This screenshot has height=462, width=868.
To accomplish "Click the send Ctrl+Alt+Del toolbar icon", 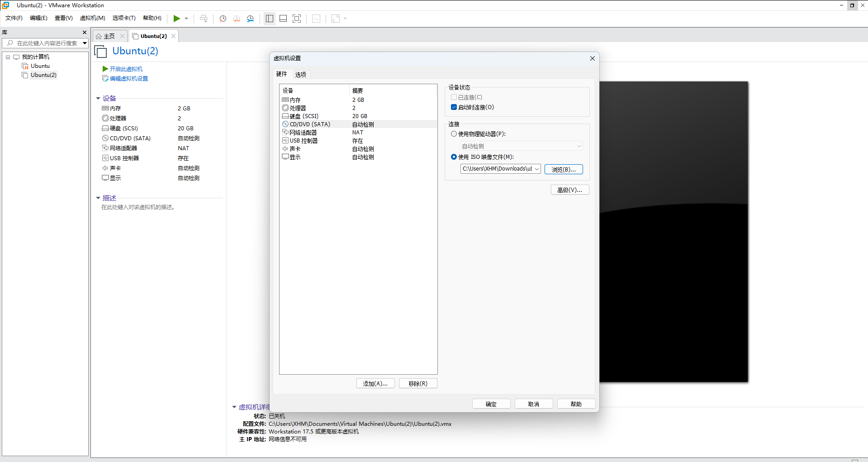I will (204, 19).
